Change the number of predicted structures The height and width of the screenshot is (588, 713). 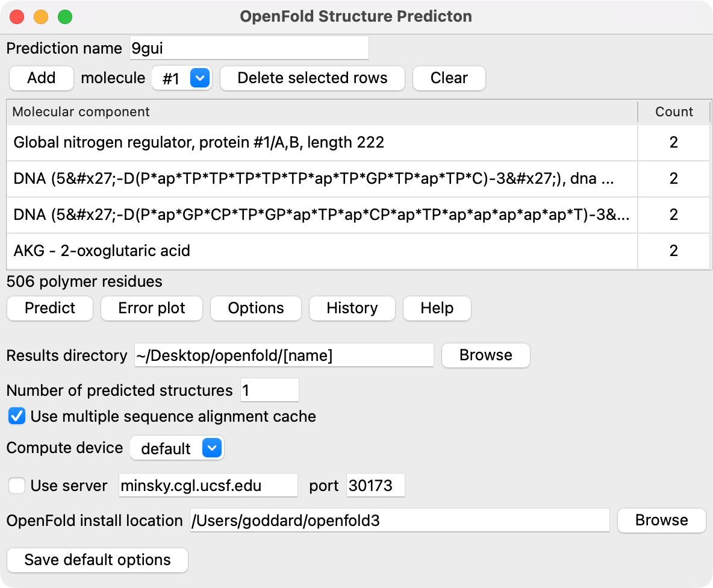(x=269, y=390)
